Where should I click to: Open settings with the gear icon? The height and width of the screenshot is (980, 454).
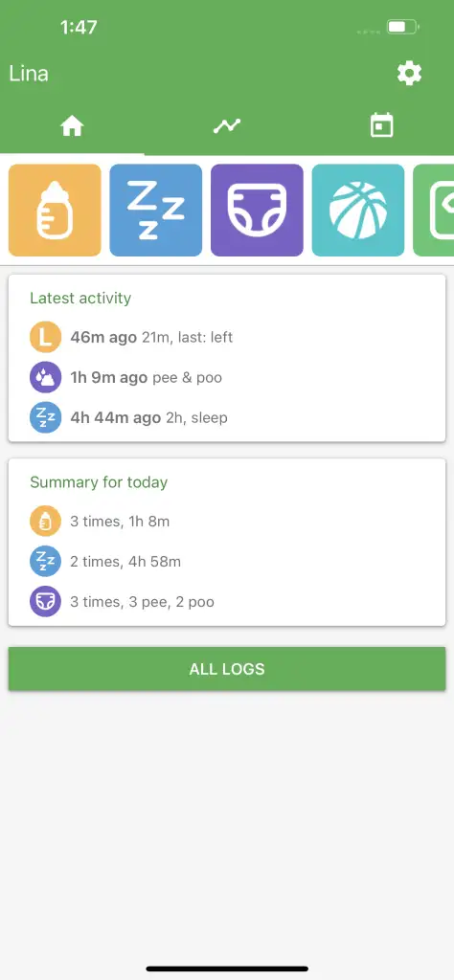410,74
